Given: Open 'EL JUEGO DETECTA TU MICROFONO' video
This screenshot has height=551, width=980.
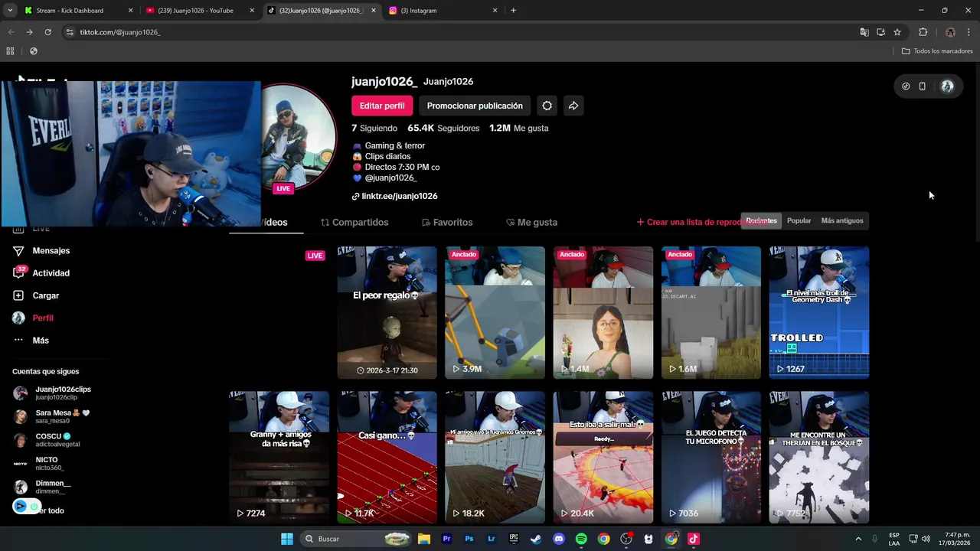Looking at the screenshot, I should pyautogui.click(x=710, y=457).
